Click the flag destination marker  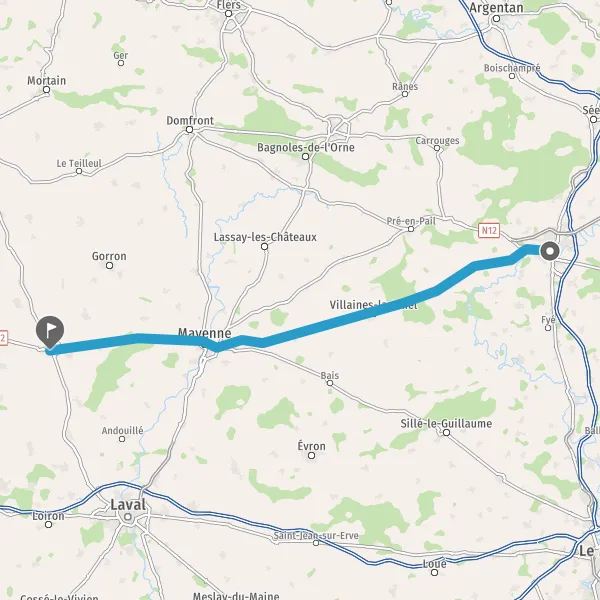50,331
